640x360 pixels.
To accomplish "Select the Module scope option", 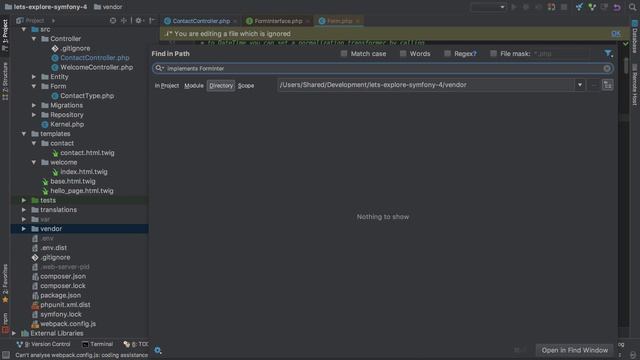I will (x=194, y=86).
